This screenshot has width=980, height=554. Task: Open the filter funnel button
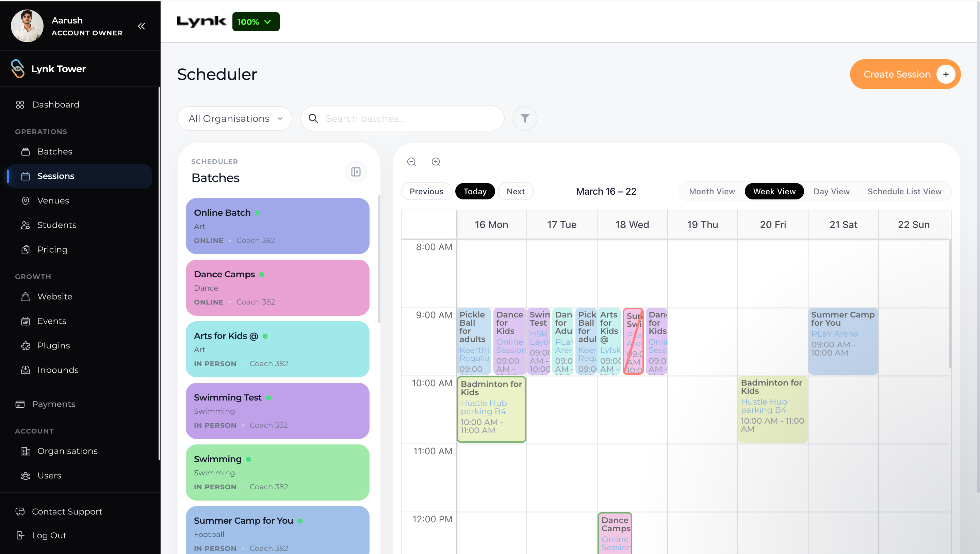(x=525, y=118)
